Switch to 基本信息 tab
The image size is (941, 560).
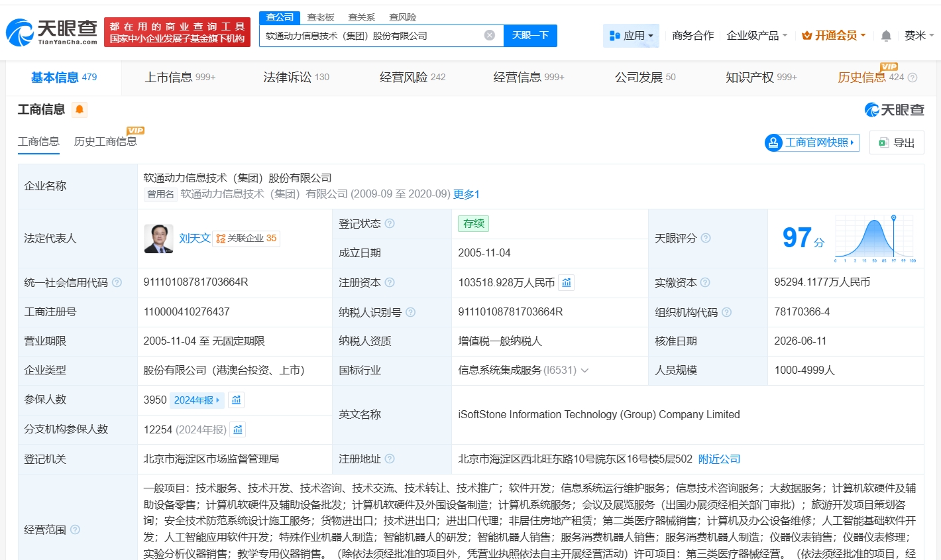(64, 78)
